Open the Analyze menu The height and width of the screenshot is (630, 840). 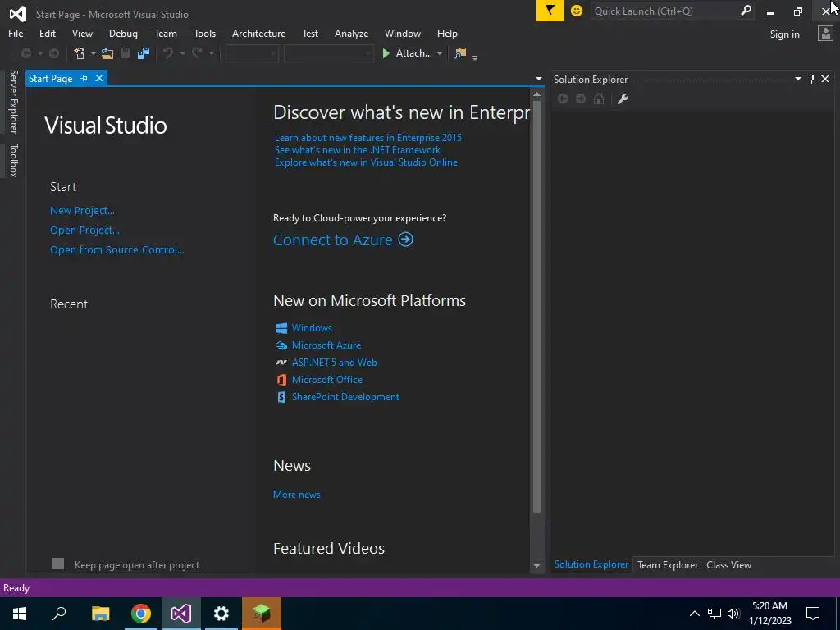click(x=351, y=33)
